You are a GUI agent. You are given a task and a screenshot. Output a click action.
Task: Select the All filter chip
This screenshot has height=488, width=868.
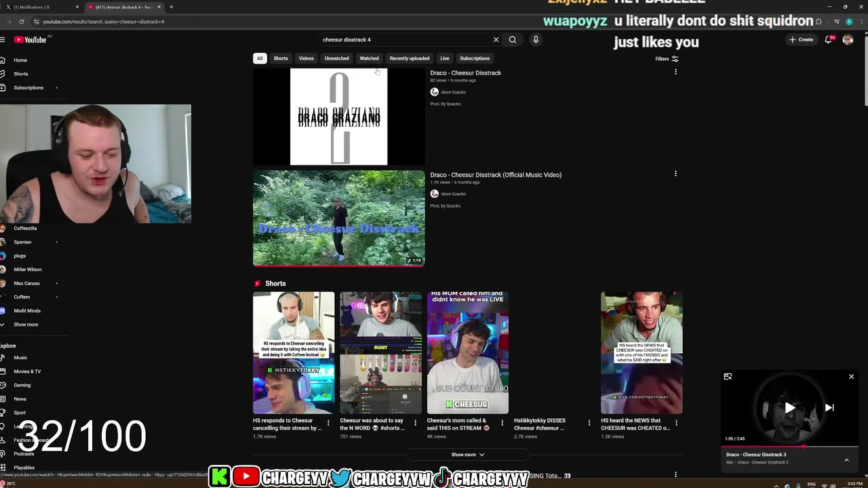point(260,58)
